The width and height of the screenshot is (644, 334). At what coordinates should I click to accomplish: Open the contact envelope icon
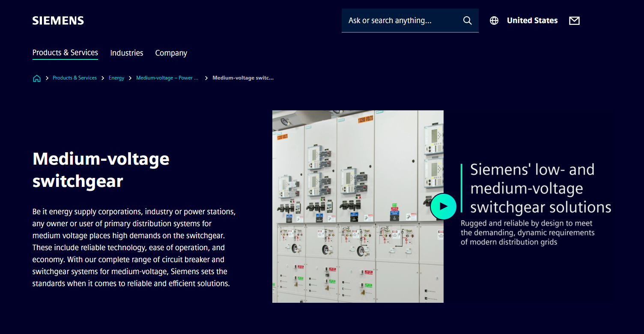click(x=574, y=21)
